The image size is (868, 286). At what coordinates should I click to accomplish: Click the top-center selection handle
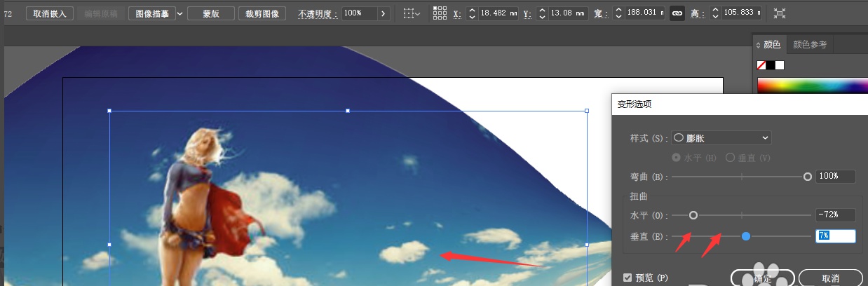click(348, 111)
